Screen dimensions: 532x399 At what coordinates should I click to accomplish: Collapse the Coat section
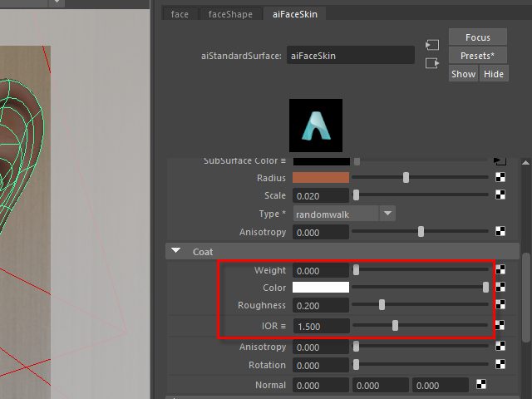coord(176,250)
